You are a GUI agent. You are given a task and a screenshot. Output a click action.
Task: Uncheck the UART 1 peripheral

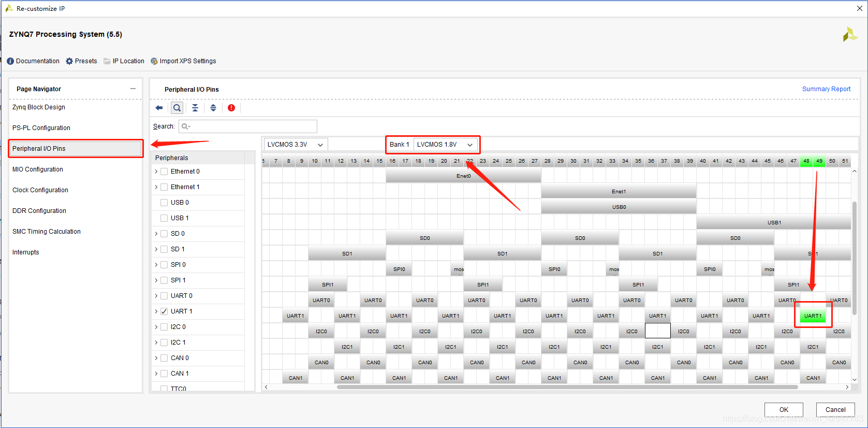(164, 311)
